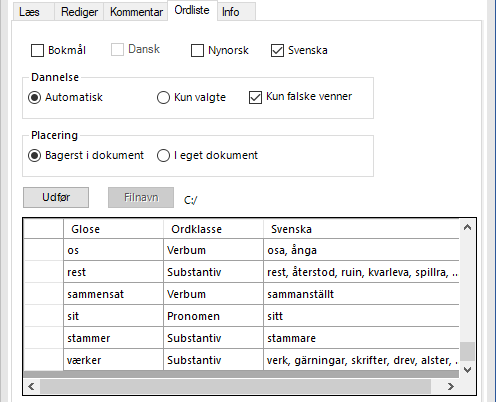
Task: Open the Info tab
Action: (x=236, y=12)
